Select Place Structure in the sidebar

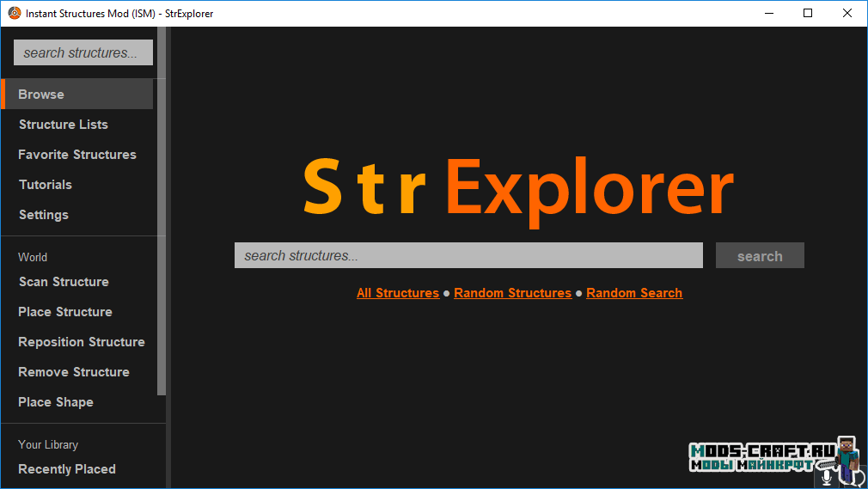[65, 312]
